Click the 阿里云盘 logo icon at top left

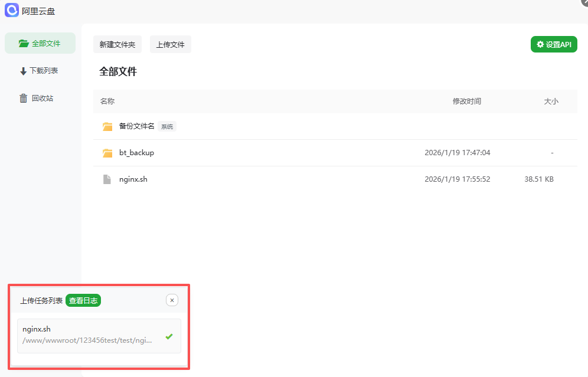coord(12,10)
